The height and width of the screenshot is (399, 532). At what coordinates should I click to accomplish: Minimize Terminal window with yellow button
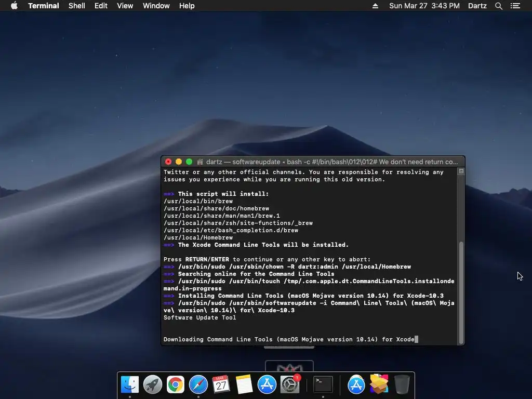[x=179, y=162]
